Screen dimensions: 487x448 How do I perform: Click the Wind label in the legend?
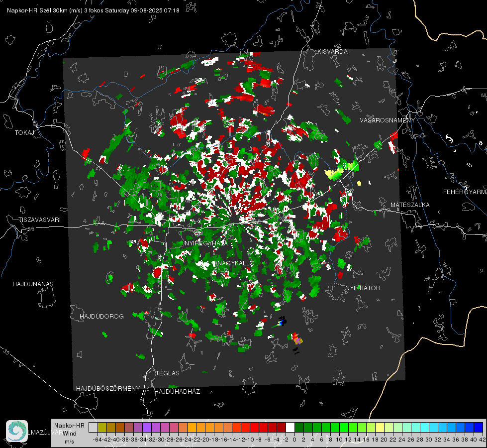pyautogui.click(x=70, y=434)
